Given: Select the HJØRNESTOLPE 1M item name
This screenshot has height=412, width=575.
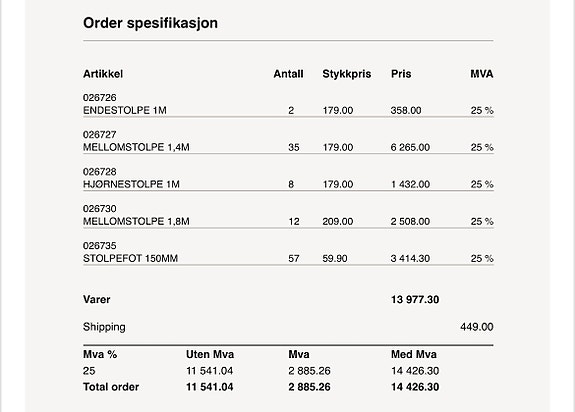Looking at the screenshot, I should [x=131, y=184].
